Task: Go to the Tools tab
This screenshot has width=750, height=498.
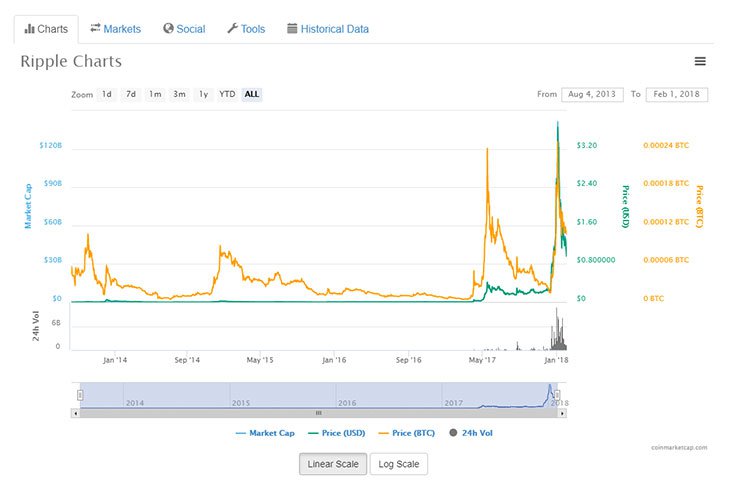Action: 246,29
